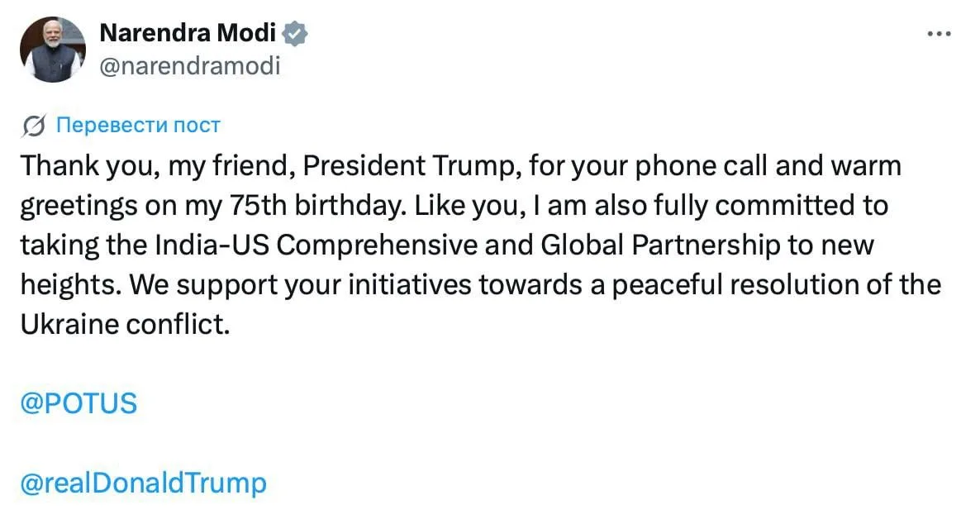Click the blue verified badge
Screen dimensions: 980x524
click(x=295, y=34)
